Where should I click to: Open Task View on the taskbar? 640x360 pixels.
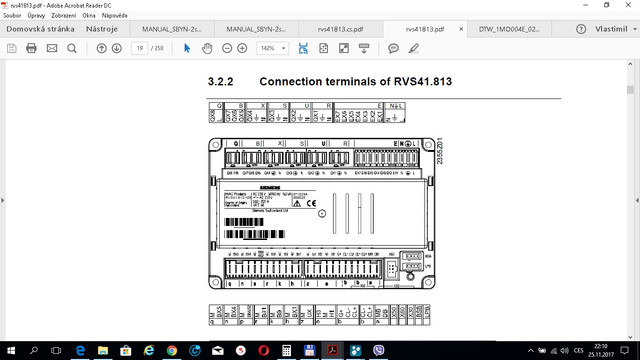tap(56, 351)
